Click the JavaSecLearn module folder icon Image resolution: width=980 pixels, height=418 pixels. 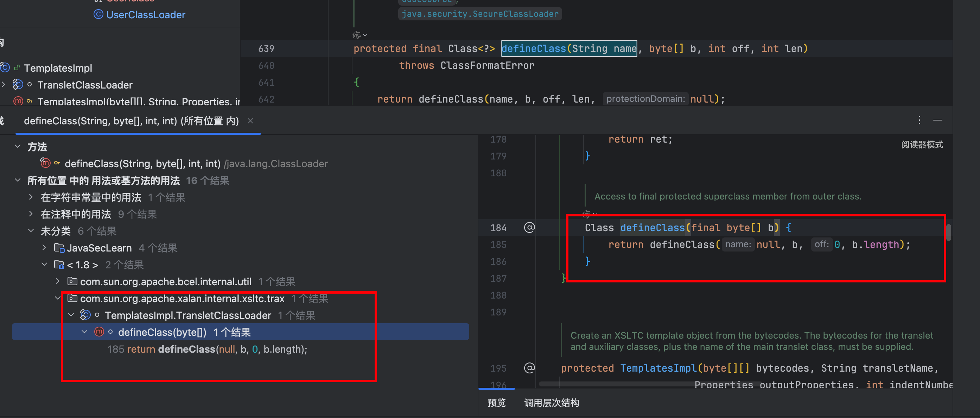[59, 248]
